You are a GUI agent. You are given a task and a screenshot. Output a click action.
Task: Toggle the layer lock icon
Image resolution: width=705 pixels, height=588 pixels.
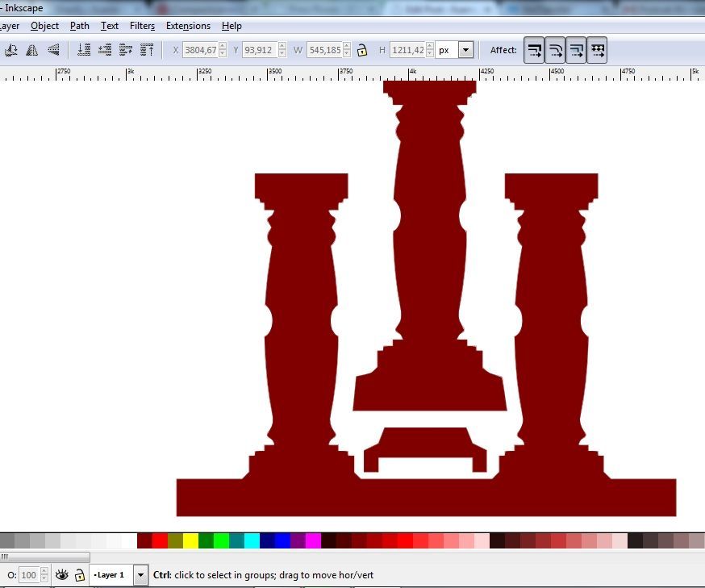79,574
